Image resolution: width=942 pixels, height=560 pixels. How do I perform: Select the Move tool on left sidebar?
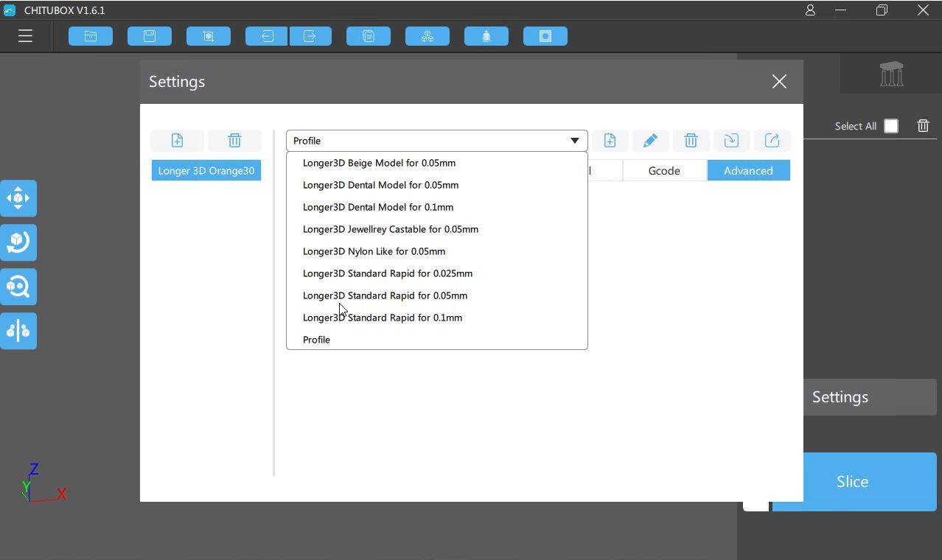click(18, 198)
